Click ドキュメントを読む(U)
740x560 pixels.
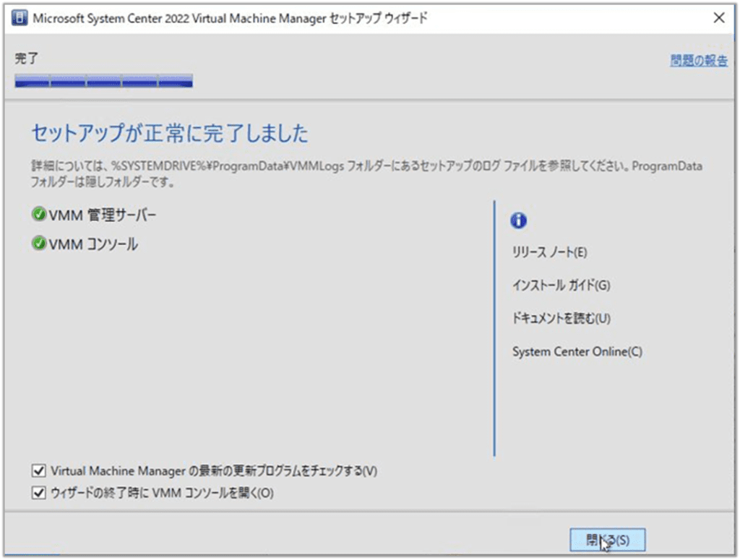click(561, 319)
